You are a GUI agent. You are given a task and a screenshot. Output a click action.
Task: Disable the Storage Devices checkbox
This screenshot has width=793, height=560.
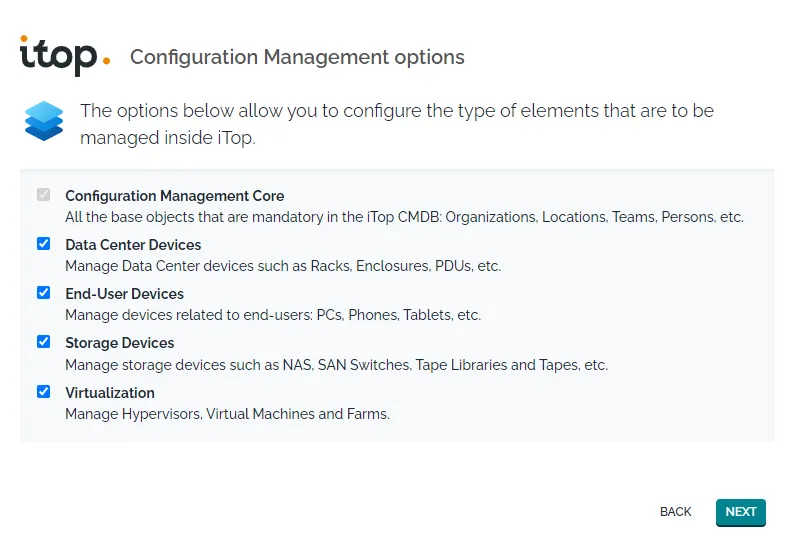click(44, 342)
